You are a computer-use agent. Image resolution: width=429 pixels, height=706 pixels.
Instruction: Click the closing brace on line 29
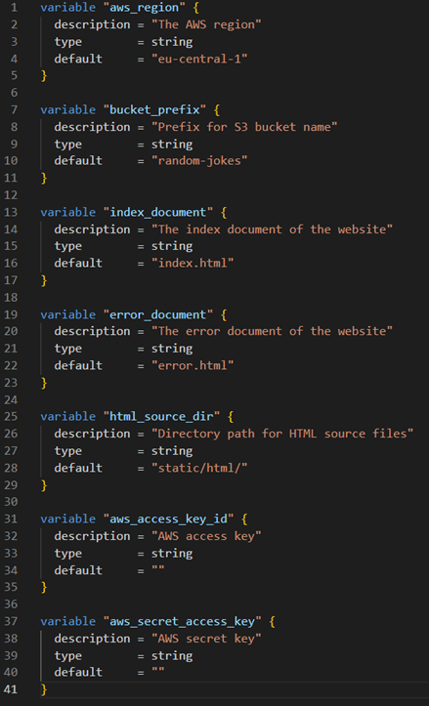pyautogui.click(x=44, y=485)
